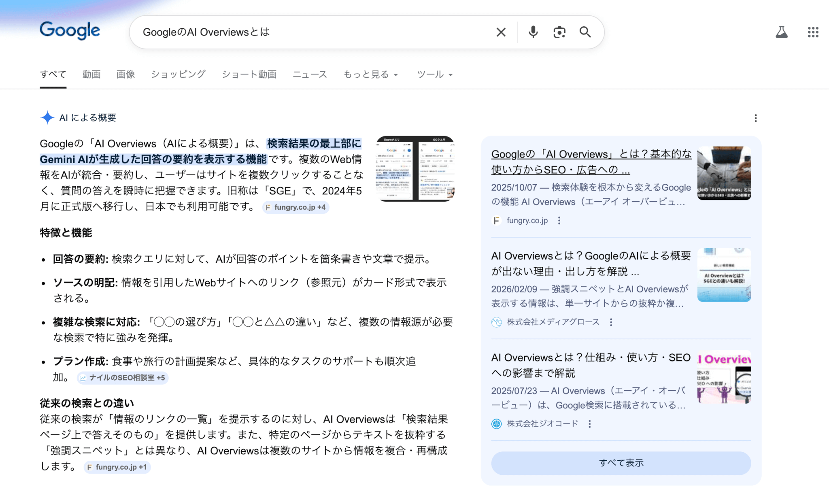Open options for 株式会社ジオコード source
The width and height of the screenshot is (829, 504).
click(589, 424)
